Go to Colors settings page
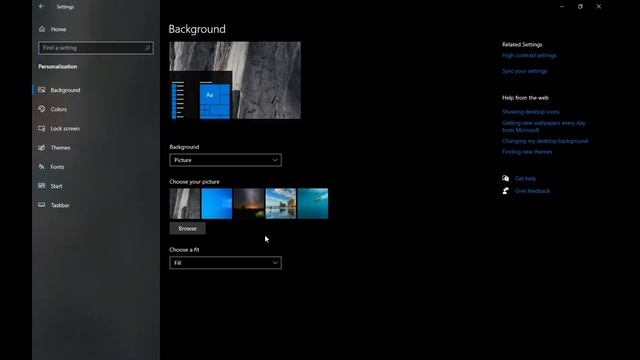640x360 pixels. tap(59, 109)
